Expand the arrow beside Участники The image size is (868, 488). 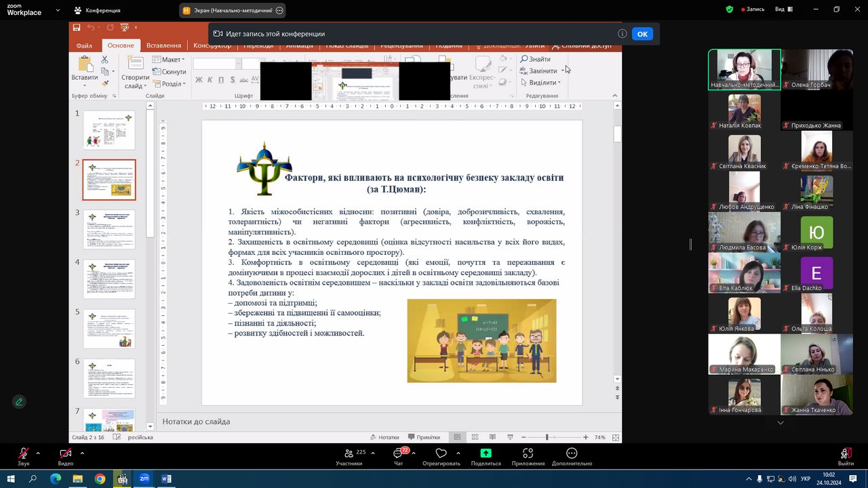[x=372, y=453]
